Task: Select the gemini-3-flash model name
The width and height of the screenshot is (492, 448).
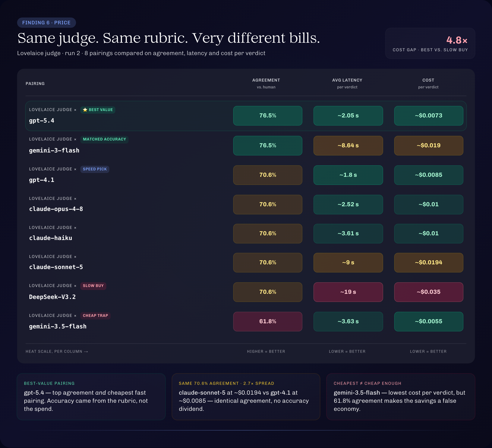Action: (x=54, y=150)
